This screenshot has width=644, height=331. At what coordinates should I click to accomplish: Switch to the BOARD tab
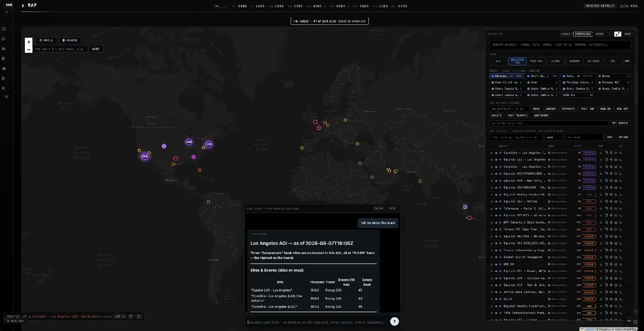click(x=600, y=34)
